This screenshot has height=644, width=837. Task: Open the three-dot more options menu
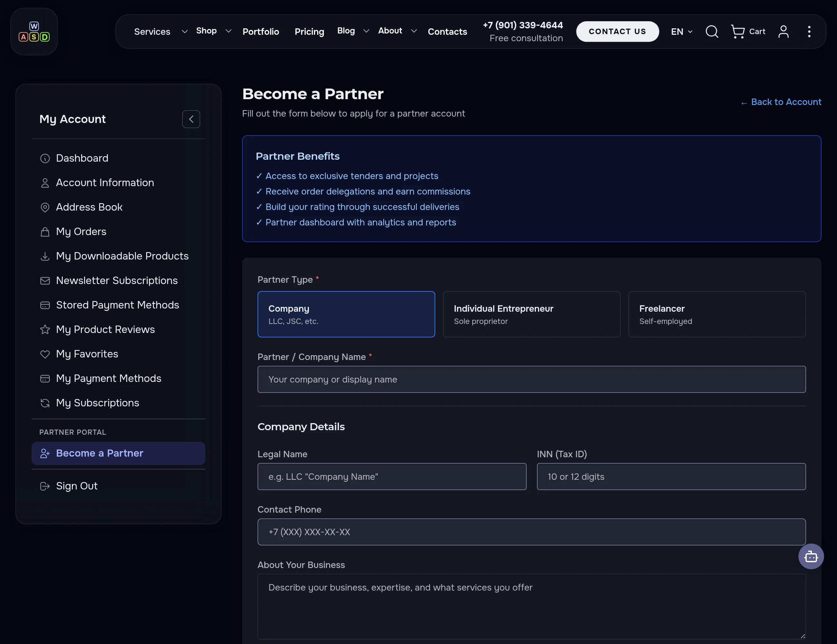[809, 32]
